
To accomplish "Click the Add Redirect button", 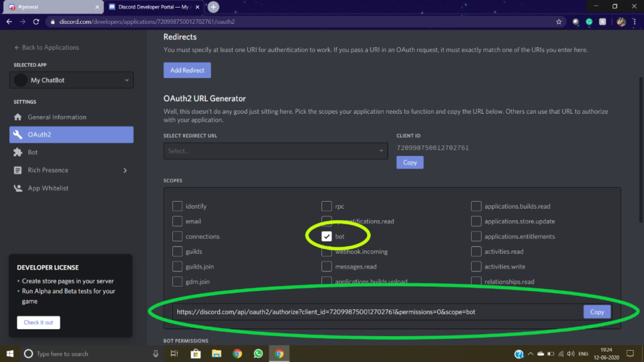I will 187,70.
